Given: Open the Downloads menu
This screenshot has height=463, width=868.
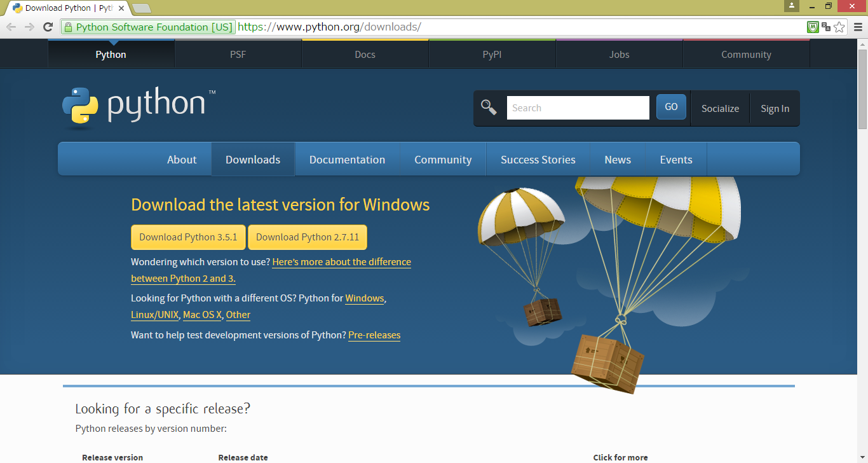Looking at the screenshot, I should point(253,160).
